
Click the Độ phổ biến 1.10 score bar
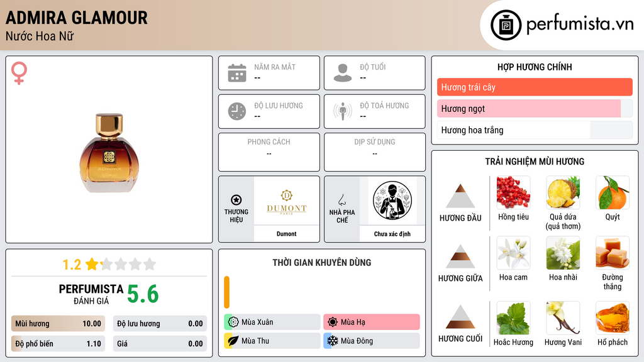(x=58, y=344)
